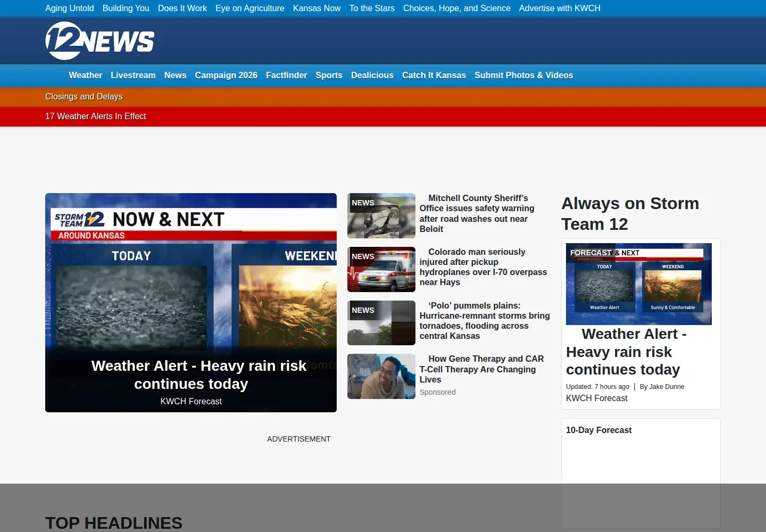766x532 pixels.
Task: Open Does It Work link
Action: (182, 9)
